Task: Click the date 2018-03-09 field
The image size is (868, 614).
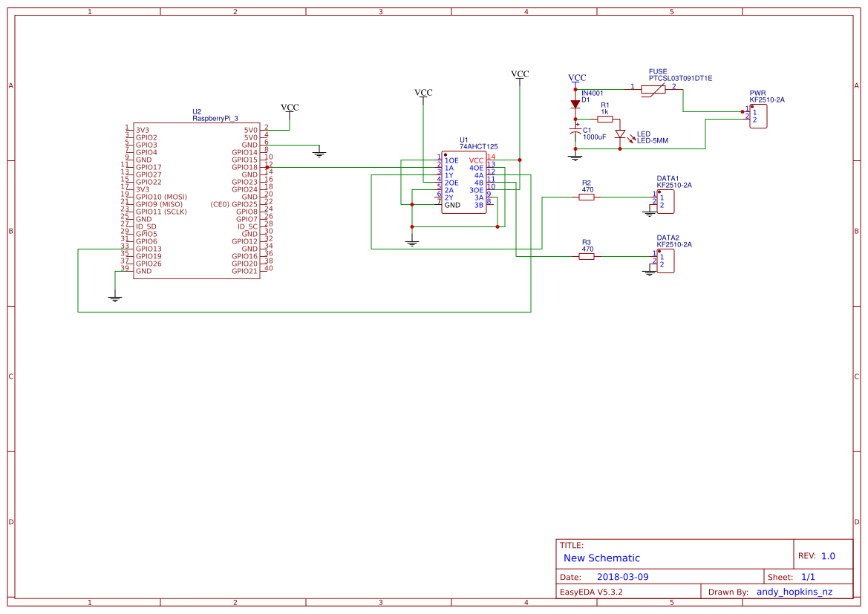Action: (622, 576)
